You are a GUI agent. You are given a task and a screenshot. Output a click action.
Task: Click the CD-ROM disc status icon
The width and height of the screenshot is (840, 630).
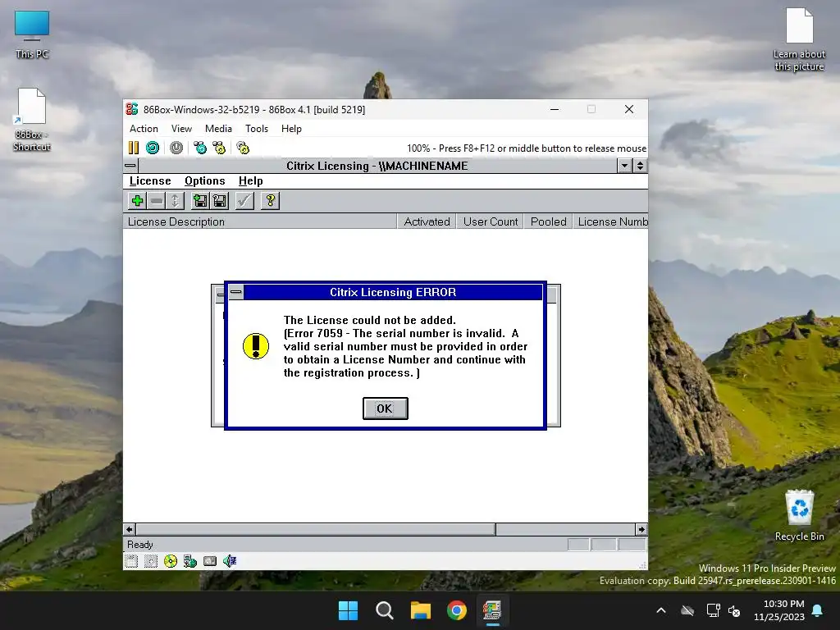click(171, 561)
